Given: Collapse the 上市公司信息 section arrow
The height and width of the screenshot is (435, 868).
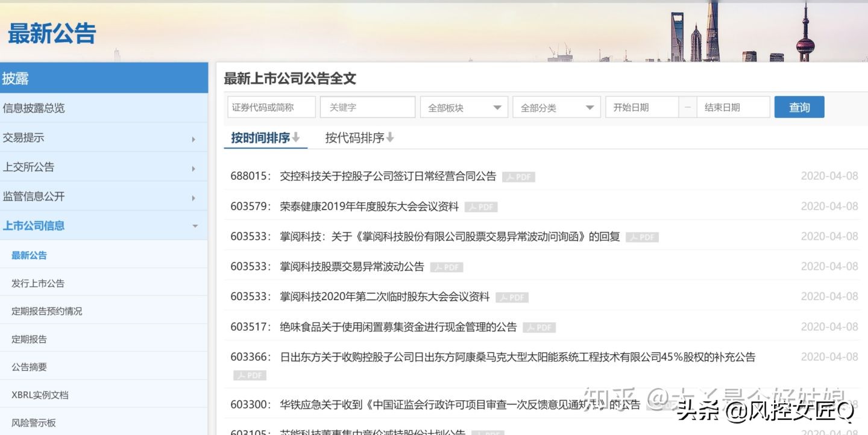Looking at the screenshot, I should coord(194,226).
